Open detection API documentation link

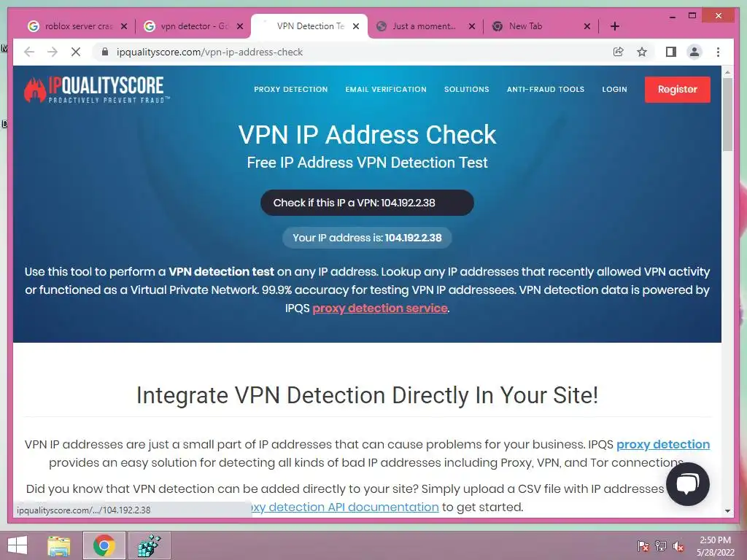coord(345,507)
